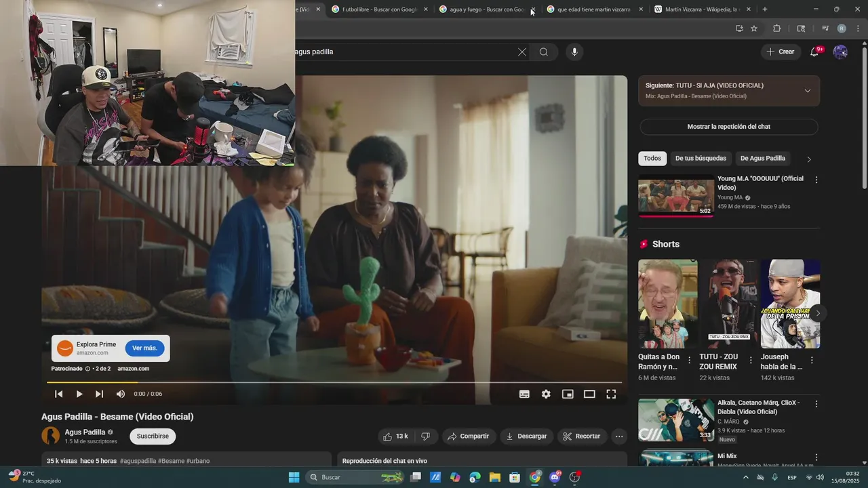Expand the Siguiente mix playlist panel
Viewport: 868px width, 488px height.
click(x=807, y=91)
